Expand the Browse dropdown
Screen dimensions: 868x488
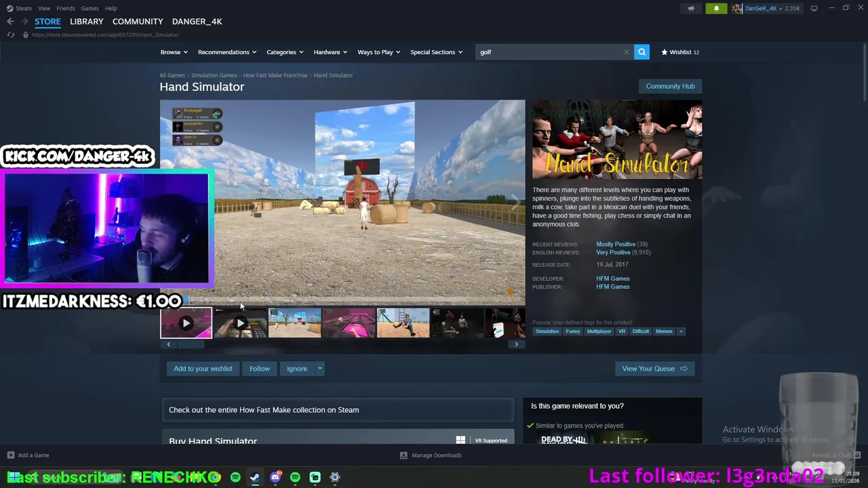(174, 52)
